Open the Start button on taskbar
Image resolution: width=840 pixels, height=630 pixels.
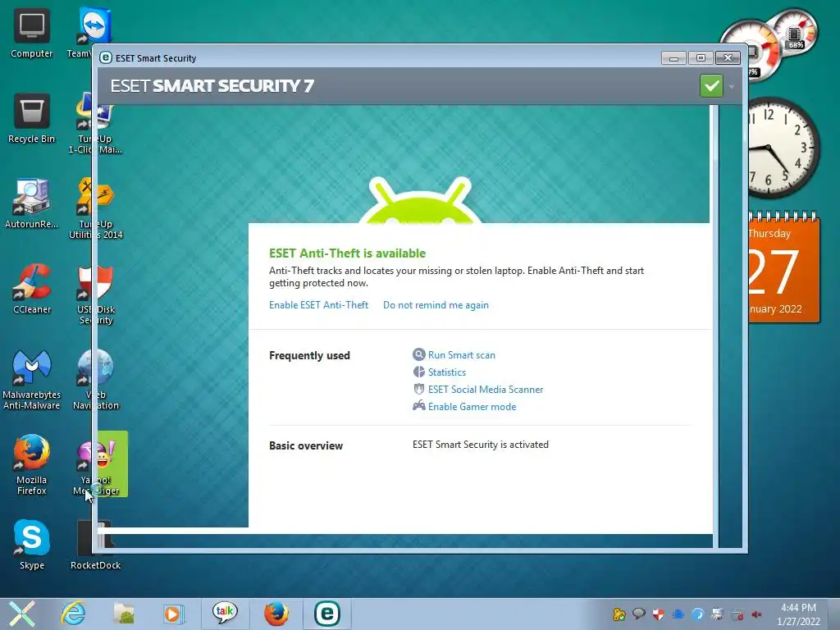pos(21,614)
